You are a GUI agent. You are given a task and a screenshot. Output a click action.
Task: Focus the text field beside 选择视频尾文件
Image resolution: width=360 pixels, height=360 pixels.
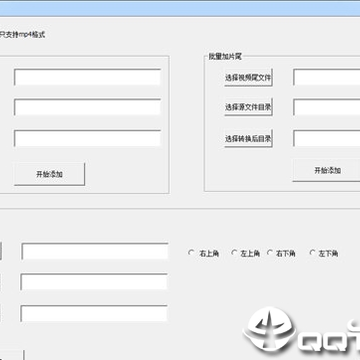(x=327, y=77)
